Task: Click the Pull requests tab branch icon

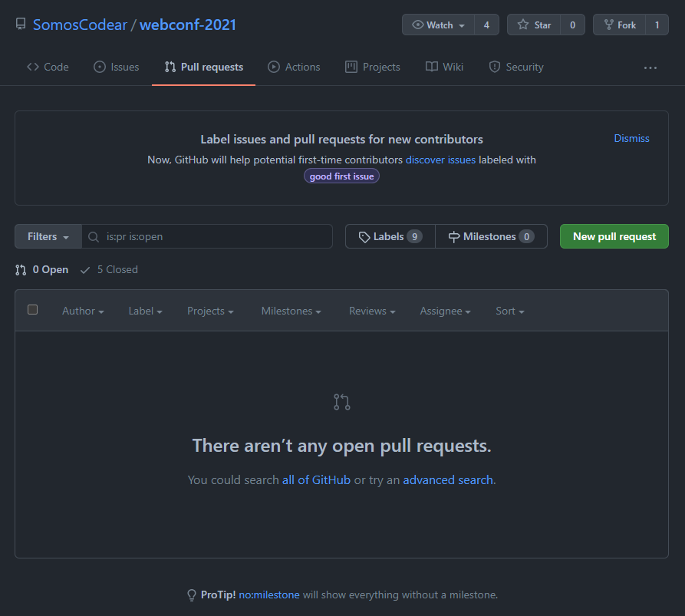Action: pyautogui.click(x=170, y=67)
